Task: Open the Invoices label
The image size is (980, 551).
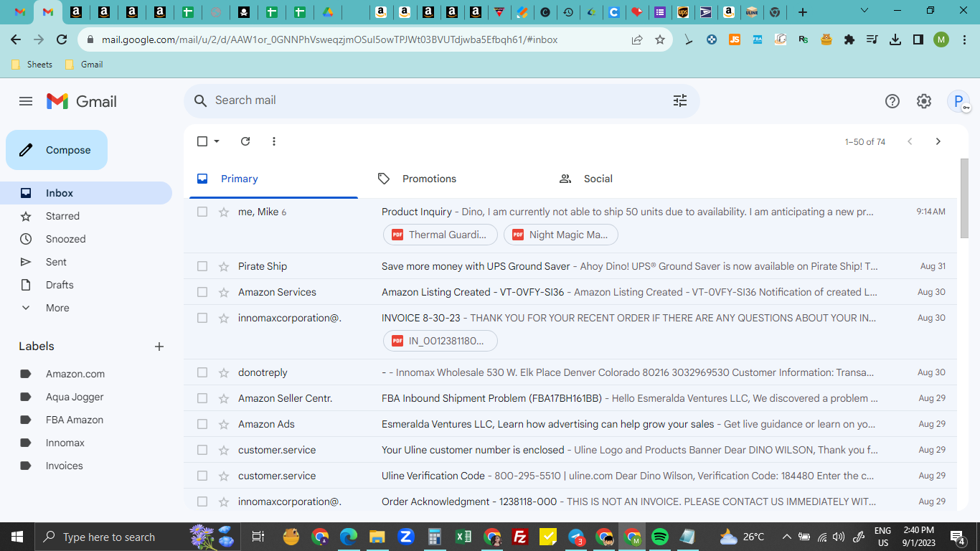Action: click(x=65, y=466)
